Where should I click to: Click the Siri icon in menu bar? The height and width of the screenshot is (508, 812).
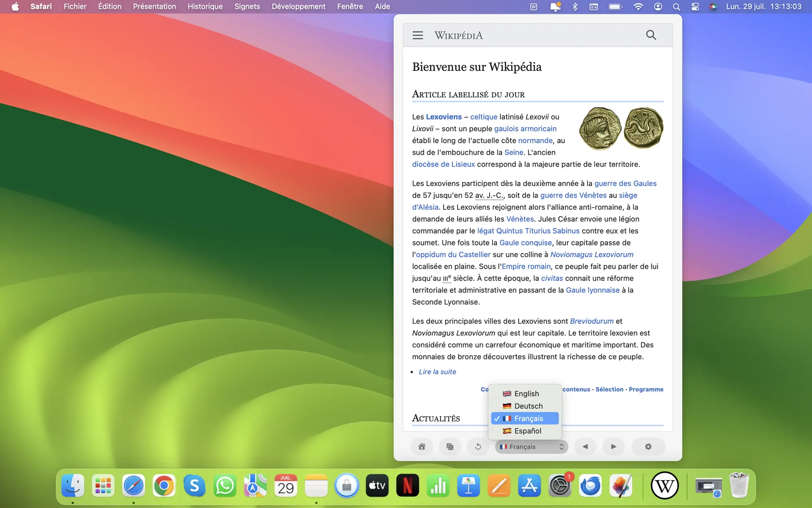pos(713,7)
